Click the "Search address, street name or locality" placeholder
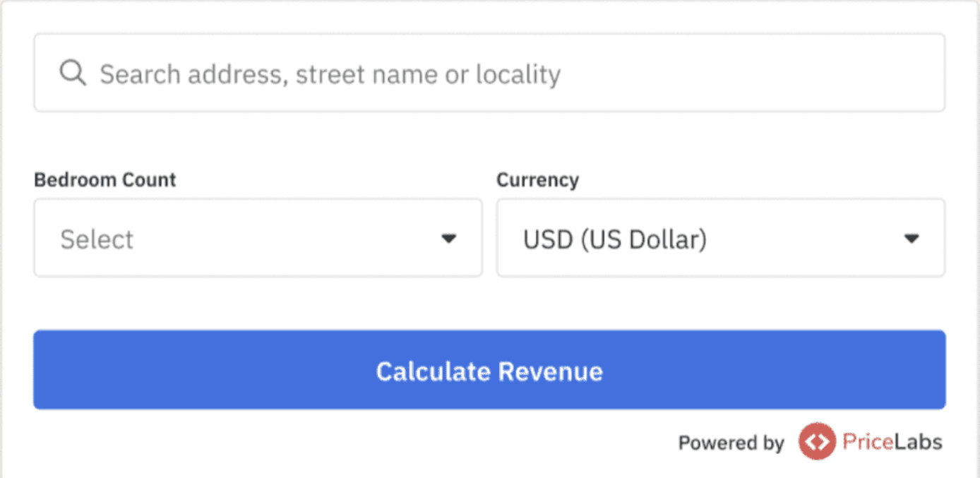 pos(330,74)
